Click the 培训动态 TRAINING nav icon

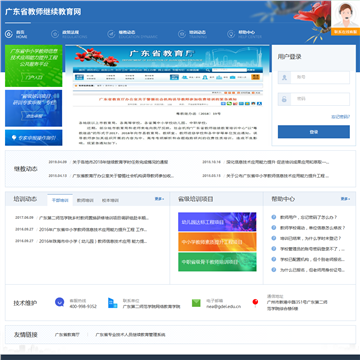click(182, 34)
